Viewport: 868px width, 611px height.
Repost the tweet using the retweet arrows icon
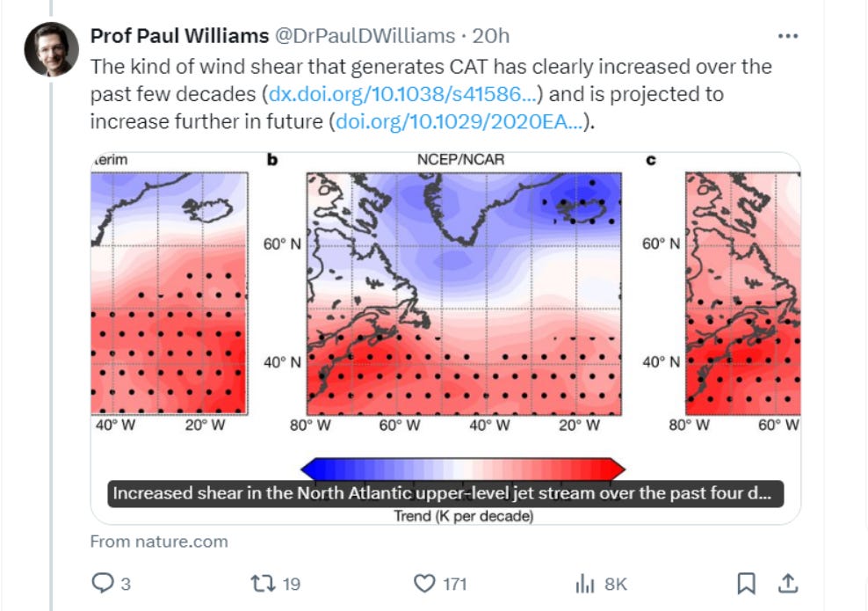coord(264,583)
